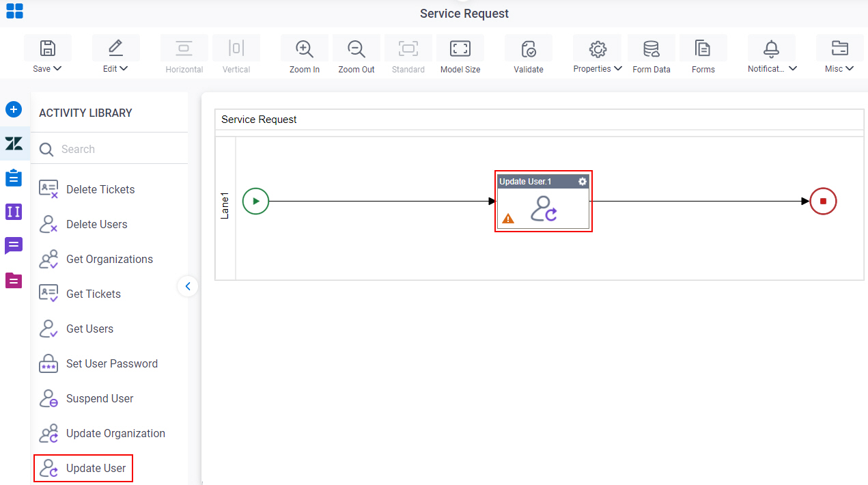Click the blue plus add icon
The height and width of the screenshot is (485, 868).
[14, 109]
